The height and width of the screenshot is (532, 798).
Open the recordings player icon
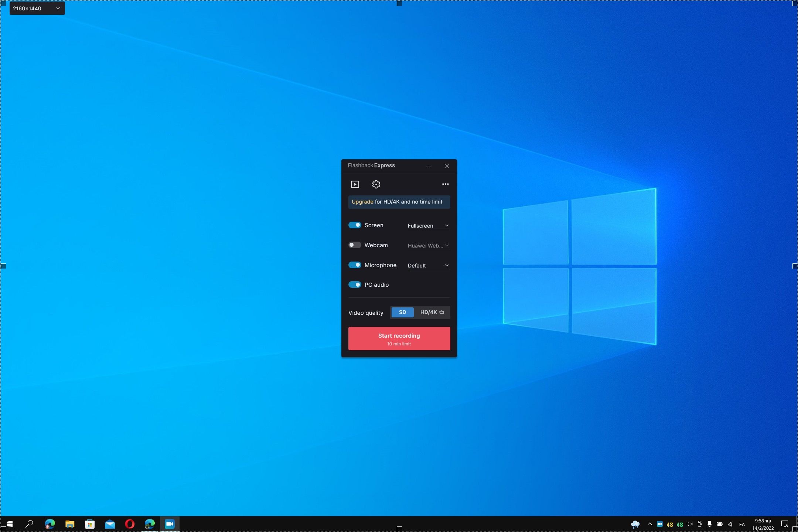(x=355, y=184)
